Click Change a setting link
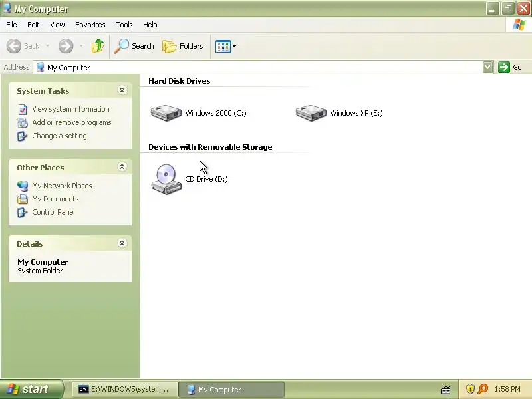This screenshot has height=399, width=532. click(59, 136)
